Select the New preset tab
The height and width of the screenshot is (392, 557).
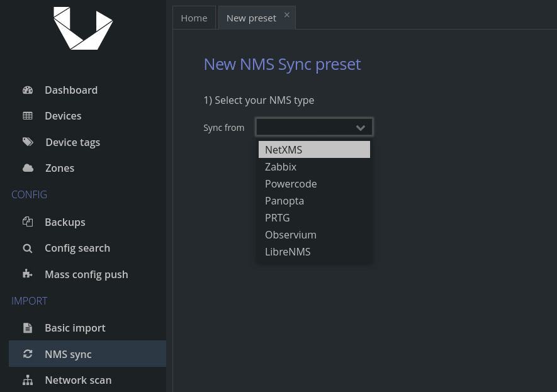click(252, 18)
